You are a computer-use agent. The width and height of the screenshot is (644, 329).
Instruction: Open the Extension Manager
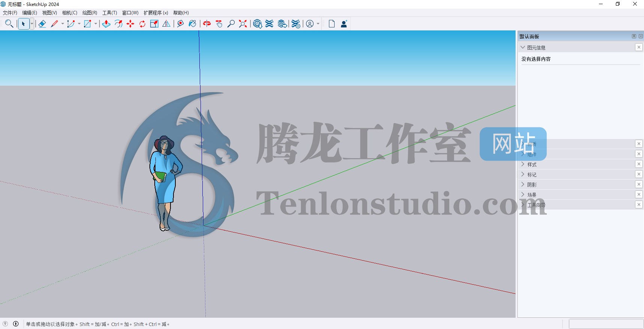click(x=296, y=24)
